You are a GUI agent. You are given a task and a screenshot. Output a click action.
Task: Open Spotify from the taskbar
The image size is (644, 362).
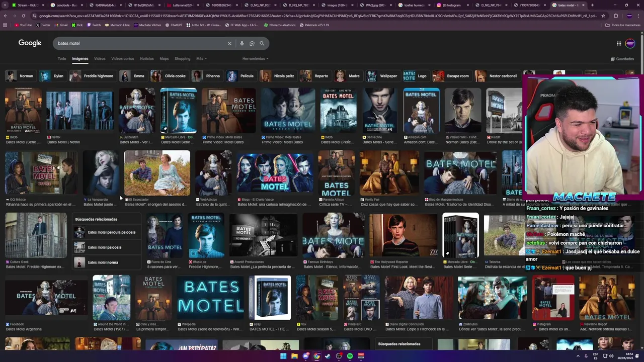coord(350,356)
